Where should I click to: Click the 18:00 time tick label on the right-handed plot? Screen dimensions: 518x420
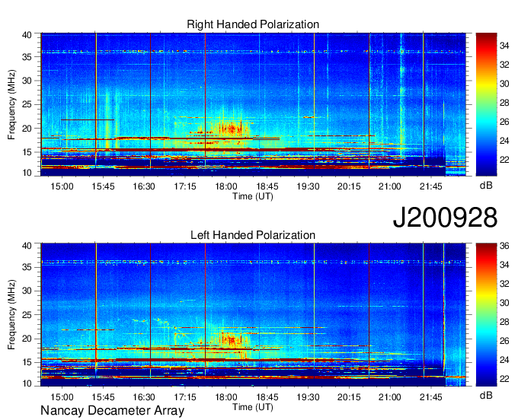tap(226, 186)
